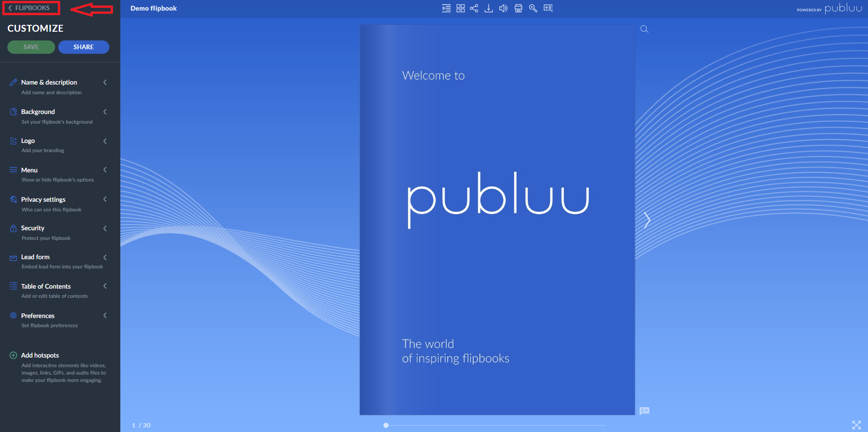Image resolution: width=868 pixels, height=432 pixels.
Task: Open fullscreen mode via expand icon
Action: (857, 425)
